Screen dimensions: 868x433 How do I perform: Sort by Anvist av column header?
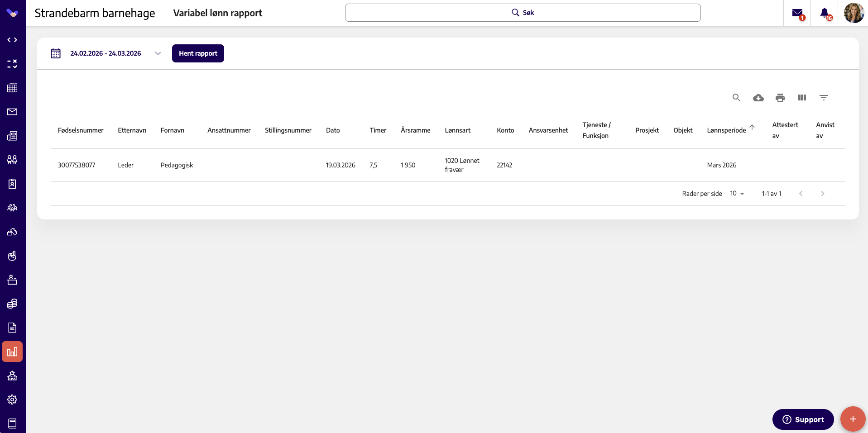click(825, 130)
